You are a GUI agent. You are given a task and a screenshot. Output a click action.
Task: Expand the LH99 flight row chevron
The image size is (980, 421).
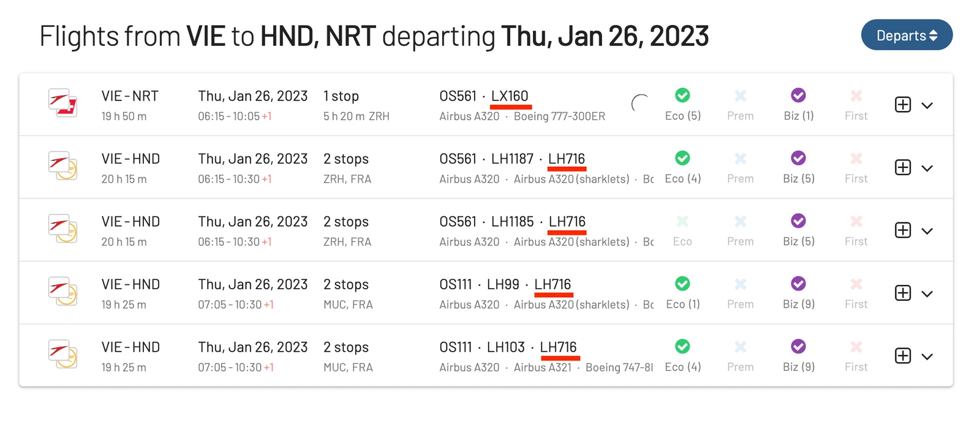[x=927, y=294]
